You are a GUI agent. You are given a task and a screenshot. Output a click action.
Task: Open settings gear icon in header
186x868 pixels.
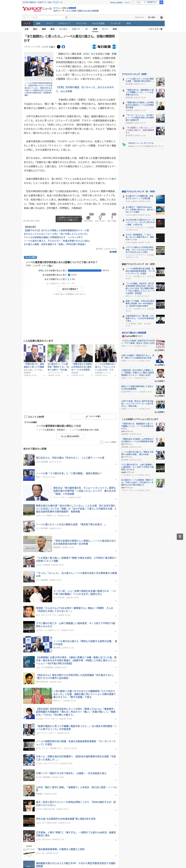(161, 18)
